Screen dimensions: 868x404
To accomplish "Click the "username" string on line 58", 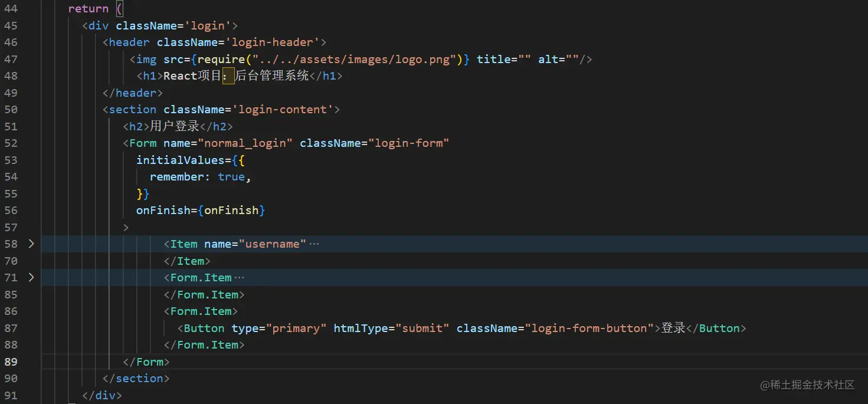I will [273, 244].
